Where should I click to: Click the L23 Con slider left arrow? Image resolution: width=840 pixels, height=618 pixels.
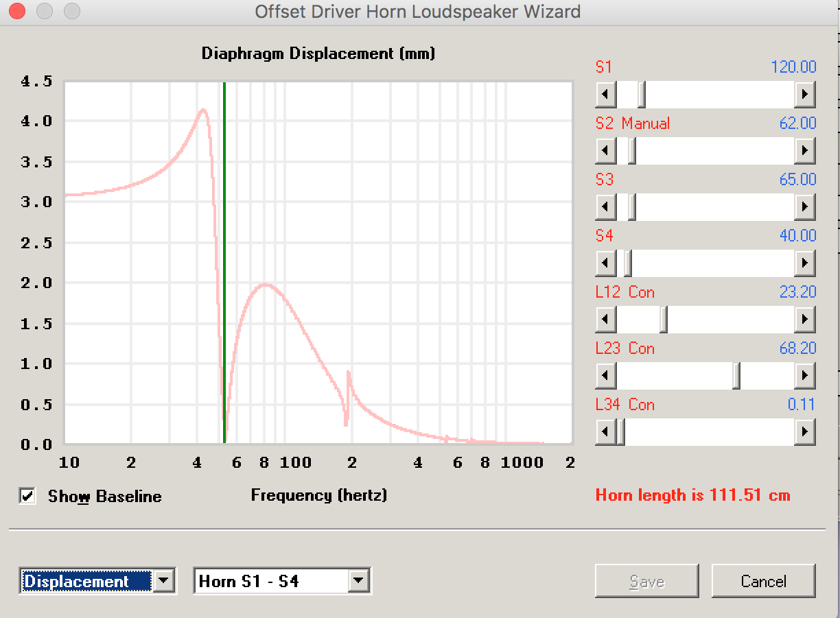605,375
